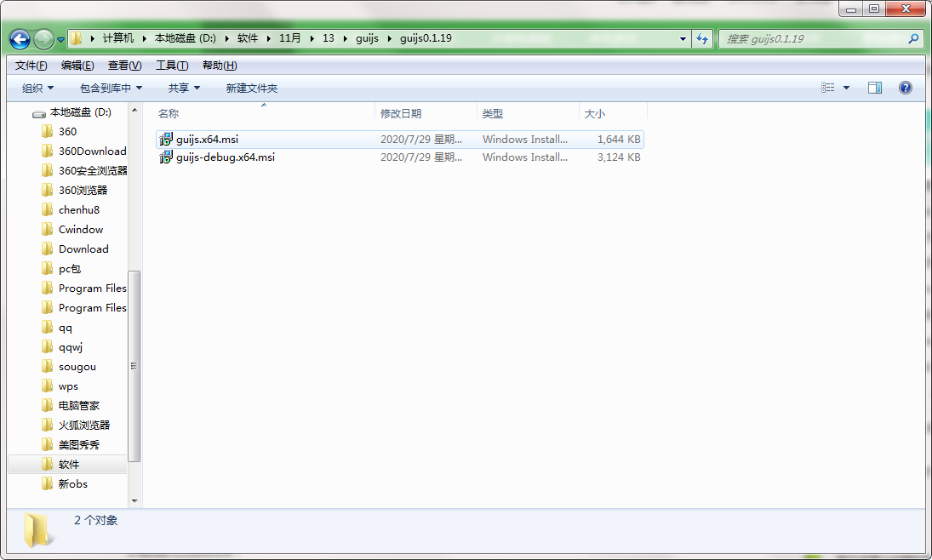Click the Download folder icon in sidebar
The width and height of the screenshot is (932, 560).
48,249
